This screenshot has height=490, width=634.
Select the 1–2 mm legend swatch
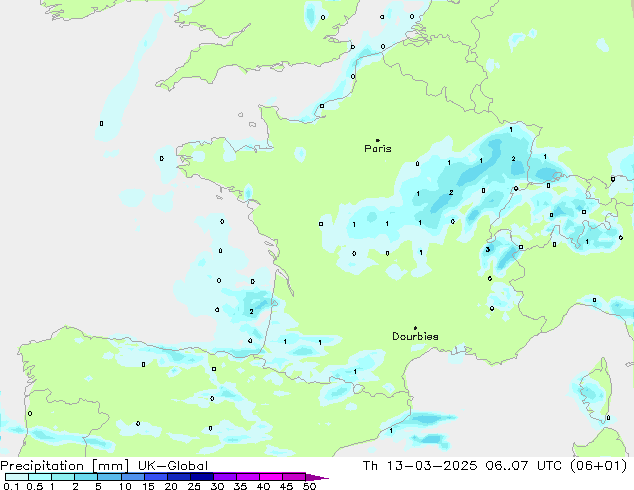point(63,477)
